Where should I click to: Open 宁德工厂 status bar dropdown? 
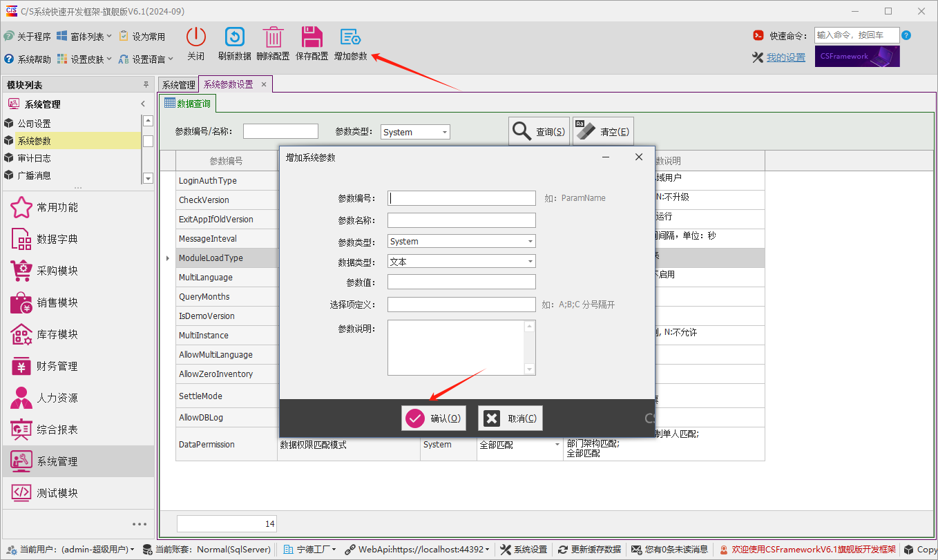(x=310, y=550)
